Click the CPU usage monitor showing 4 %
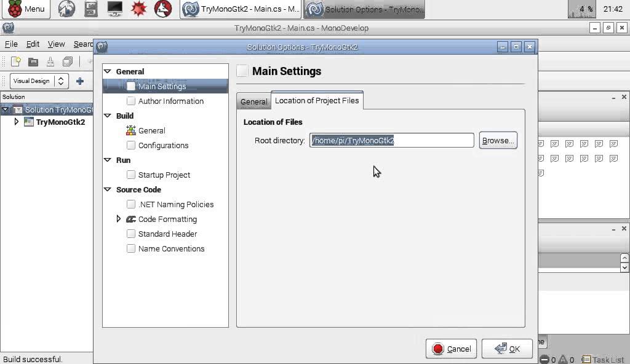Image resolution: width=630 pixels, height=364 pixels. tap(581, 9)
